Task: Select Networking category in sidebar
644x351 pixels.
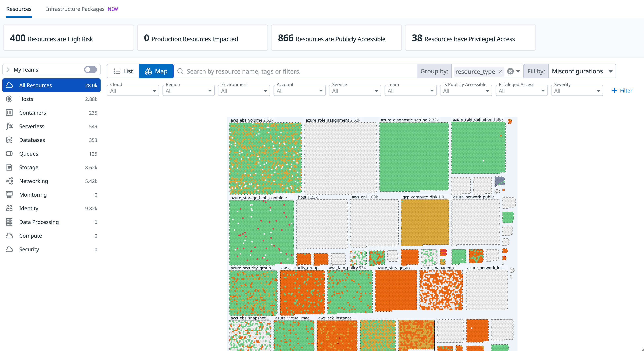Action: click(x=51, y=181)
